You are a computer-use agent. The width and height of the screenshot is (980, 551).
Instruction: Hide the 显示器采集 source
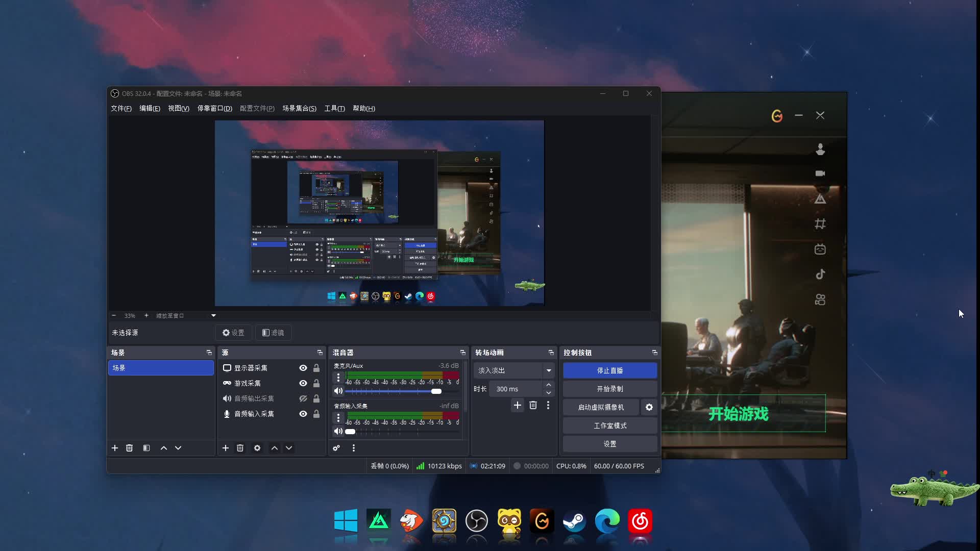click(x=303, y=368)
